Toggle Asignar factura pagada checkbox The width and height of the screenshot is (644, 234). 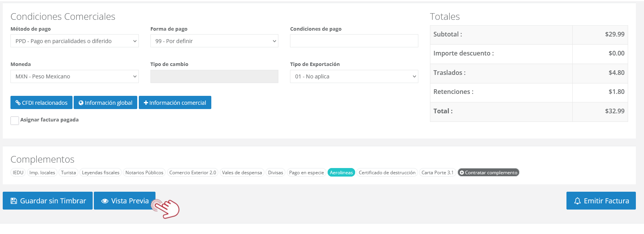tap(15, 120)
